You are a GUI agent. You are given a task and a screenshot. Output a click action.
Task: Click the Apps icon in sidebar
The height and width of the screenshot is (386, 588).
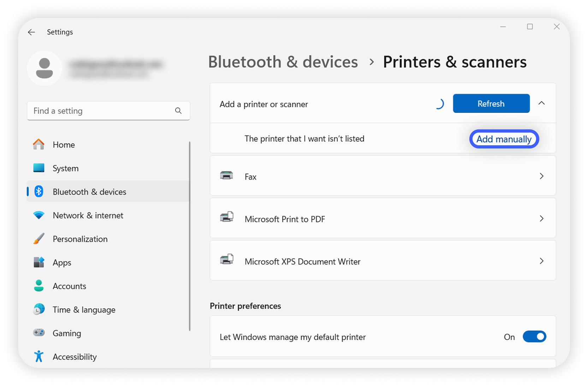[x=39, y=262]
